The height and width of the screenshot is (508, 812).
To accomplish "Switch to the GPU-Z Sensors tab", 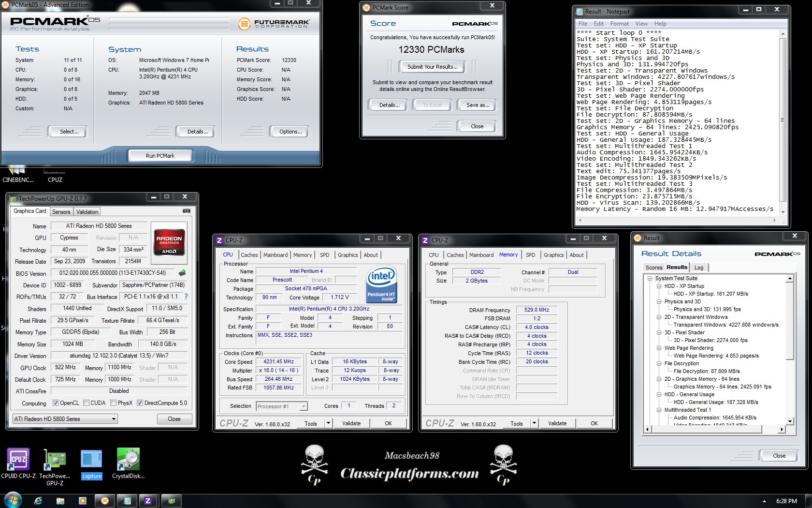I will [x=61, y=212].
